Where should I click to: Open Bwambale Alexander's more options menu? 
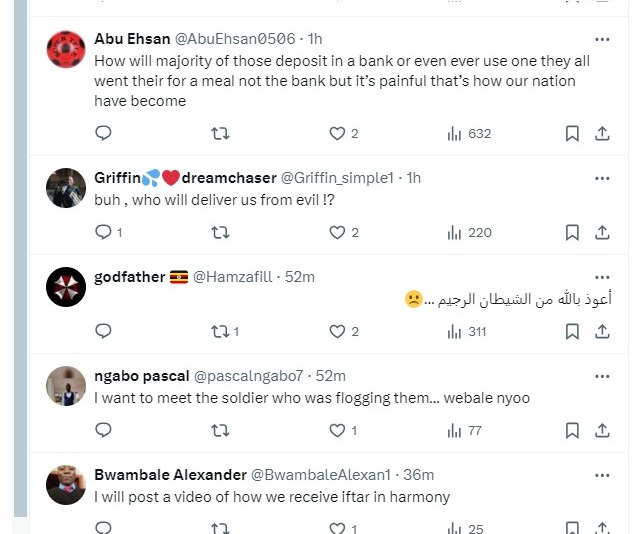click(x=602, y=474)
